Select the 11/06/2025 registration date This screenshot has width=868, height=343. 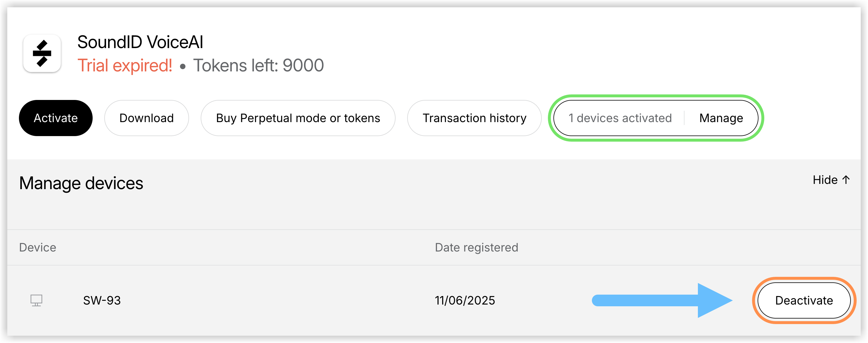(x=465, y=300)
